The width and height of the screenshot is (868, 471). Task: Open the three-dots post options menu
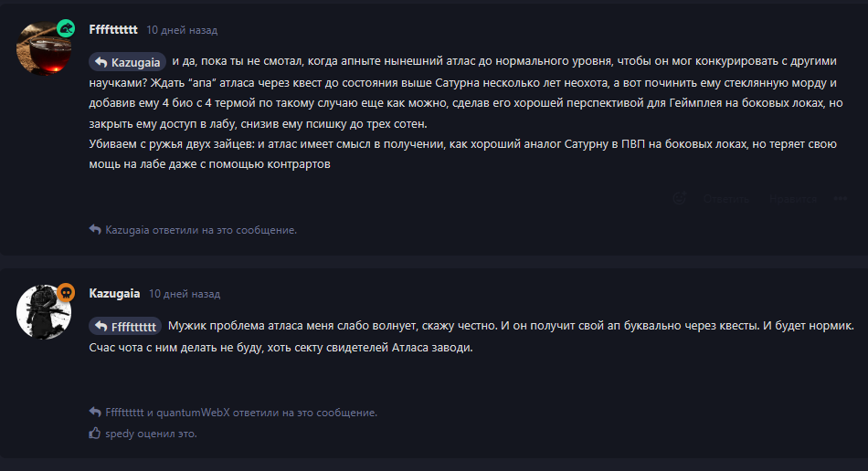tap(841, 198)
